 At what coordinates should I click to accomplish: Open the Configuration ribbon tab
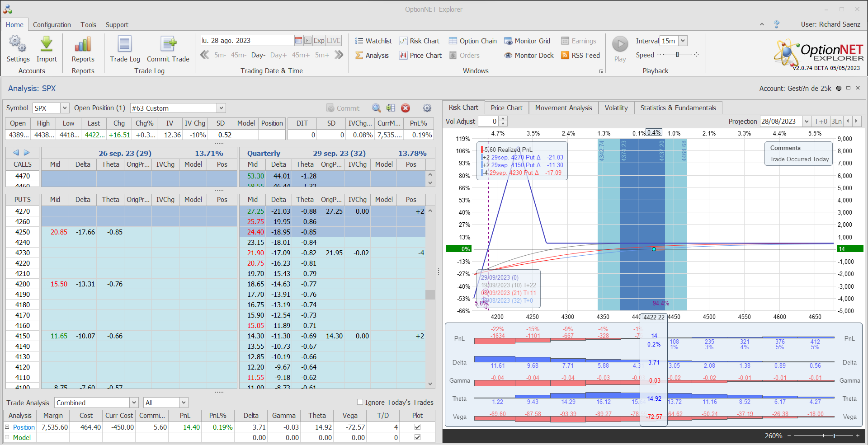[52, 25]
